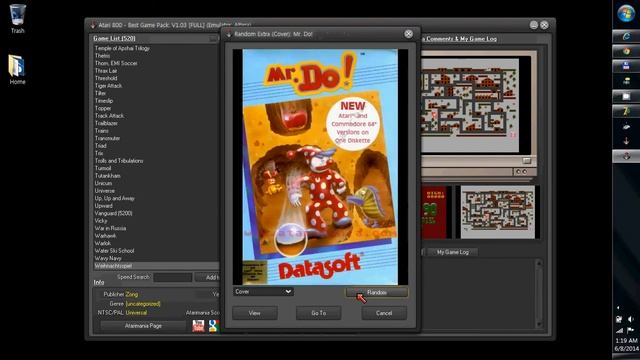Viewport: 640px width, 360px height.
Task: Click the taskbar clock showing 1:19 AM
Action: tap(627, 340)
